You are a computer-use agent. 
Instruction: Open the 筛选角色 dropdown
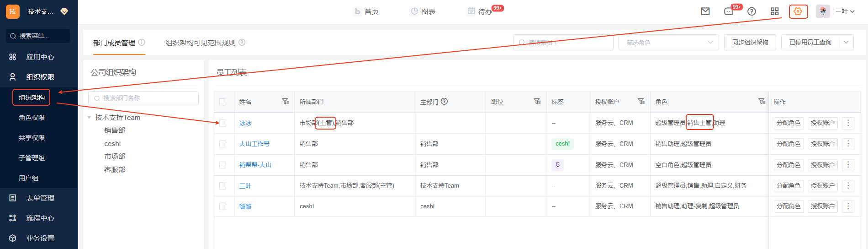[x=668, y=43]
